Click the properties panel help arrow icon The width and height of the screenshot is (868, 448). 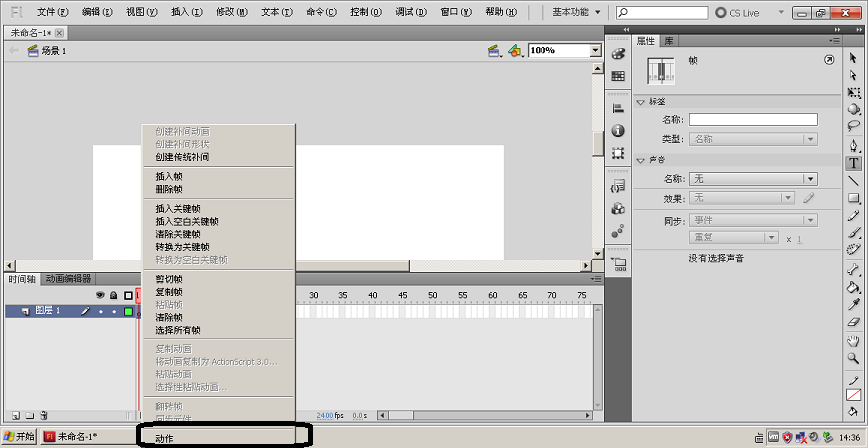coord(829,60)
